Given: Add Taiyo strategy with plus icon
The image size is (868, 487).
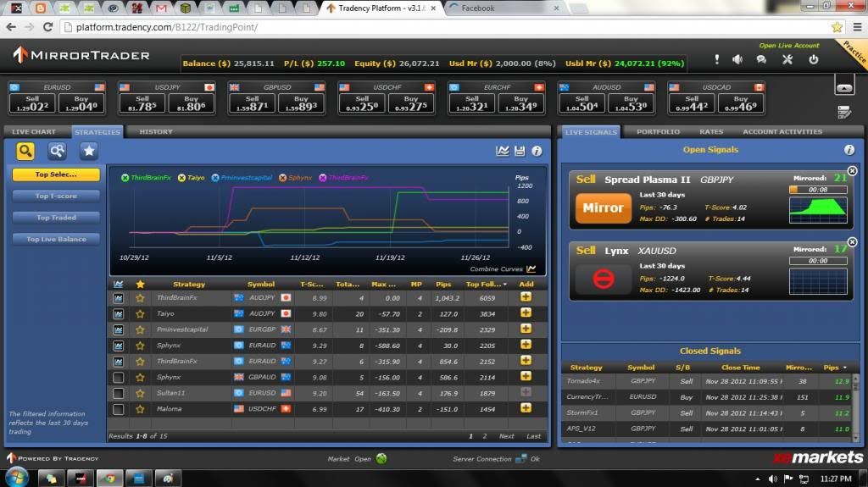Looking at the screenshot, I should coord(526,313).
